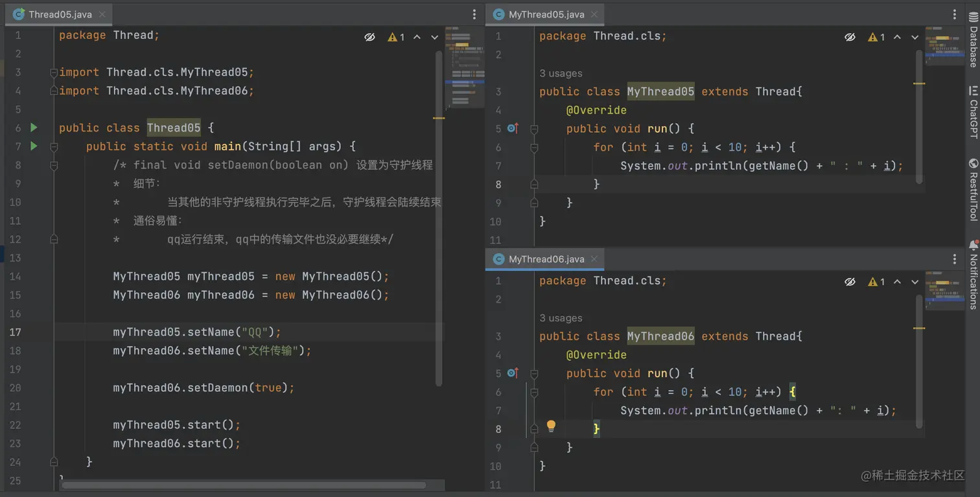
Task: Go to previous highlighted error in MyThread06.java
Action: coord(898,282)
